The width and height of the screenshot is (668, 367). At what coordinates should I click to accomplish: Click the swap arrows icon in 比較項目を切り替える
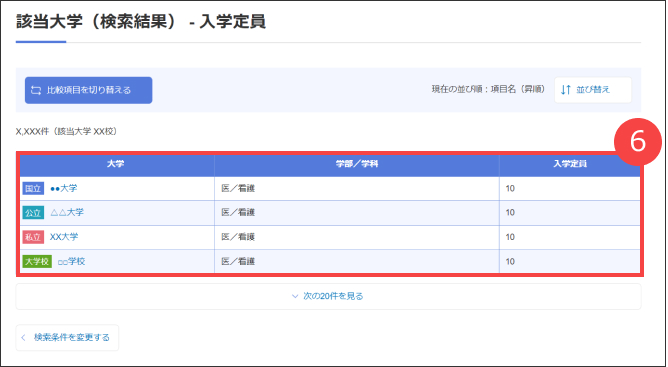[x=36, y=90]
